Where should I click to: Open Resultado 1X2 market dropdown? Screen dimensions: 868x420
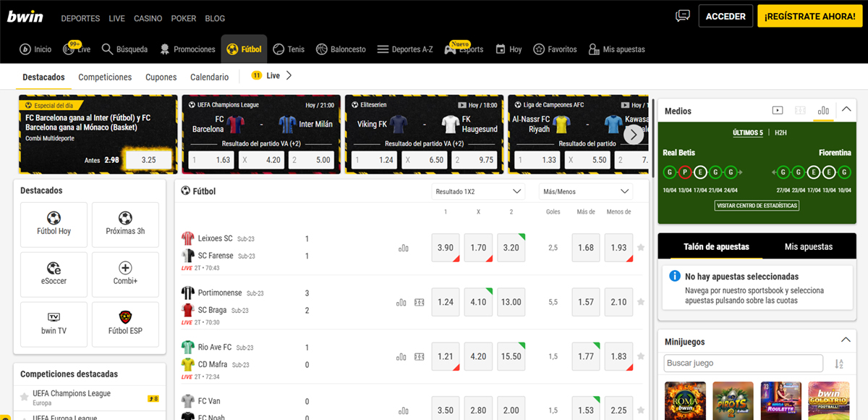(x=478, y=191)
